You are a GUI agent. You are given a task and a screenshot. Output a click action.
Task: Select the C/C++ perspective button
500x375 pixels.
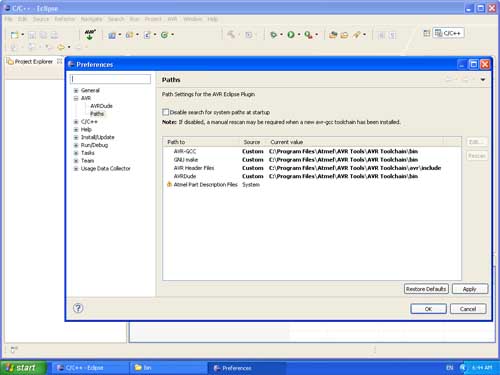click(448, 33)
